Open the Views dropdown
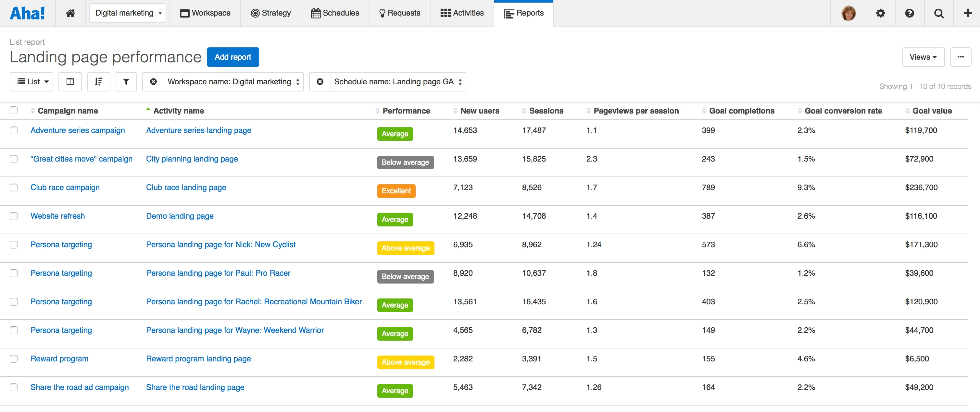The height and width of the screenshot is (412, 980). click(x=923, y=57)
